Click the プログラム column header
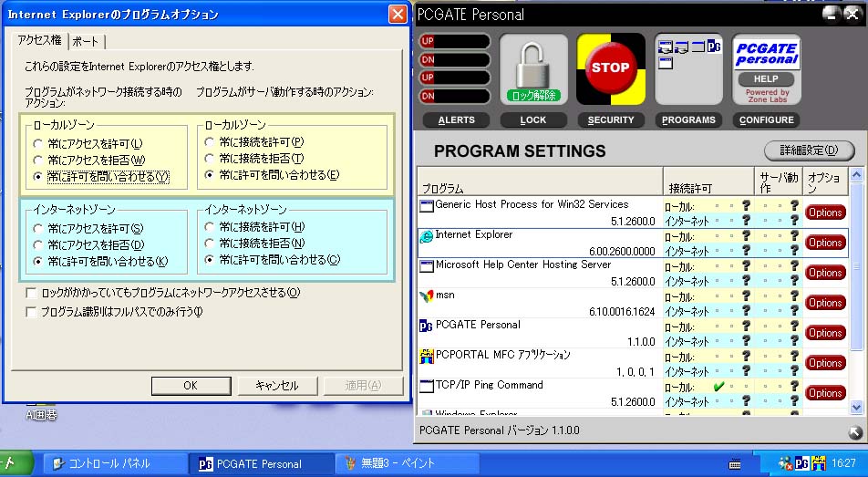 (x=541, y=181)
